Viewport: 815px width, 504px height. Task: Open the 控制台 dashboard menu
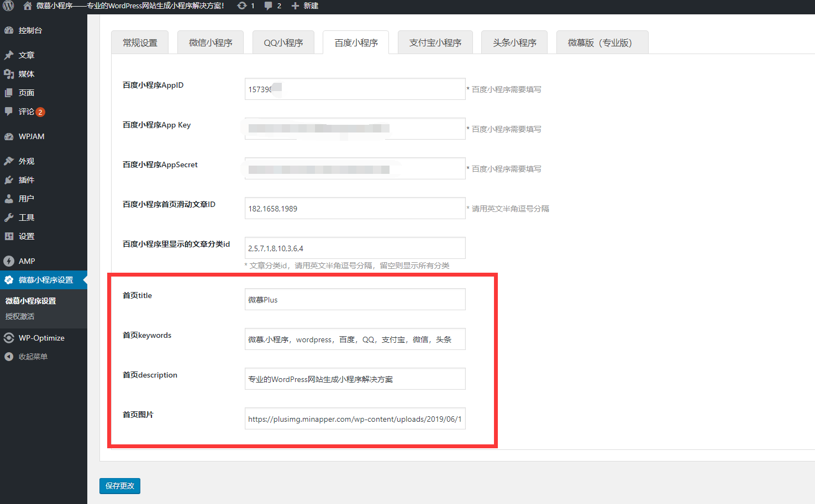tap(30, 30)
